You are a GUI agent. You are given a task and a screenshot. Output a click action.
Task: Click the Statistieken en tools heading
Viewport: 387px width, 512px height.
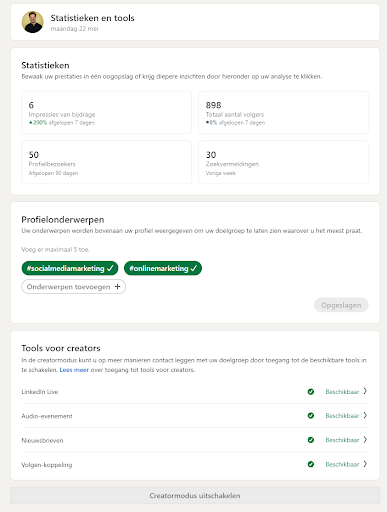coord(92,18)
